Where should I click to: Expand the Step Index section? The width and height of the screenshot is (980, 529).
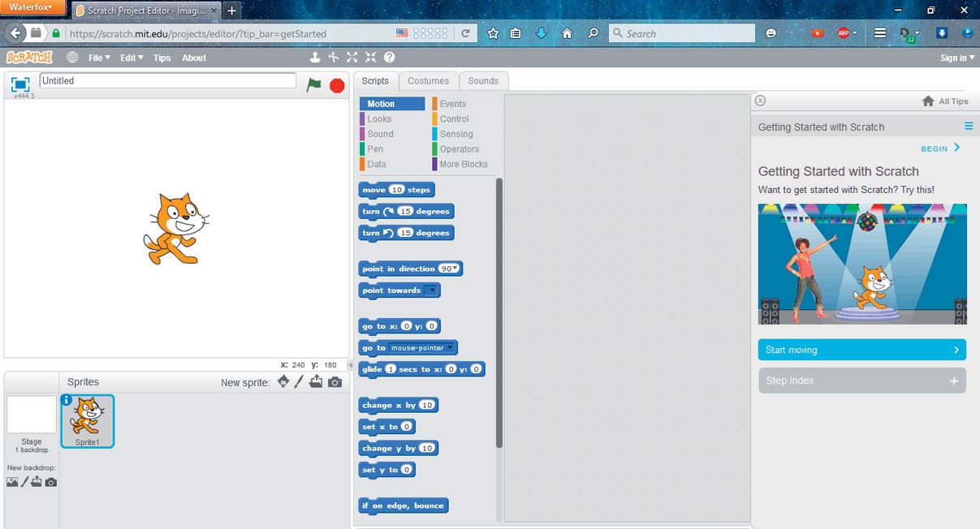click(x=862, y=381)
